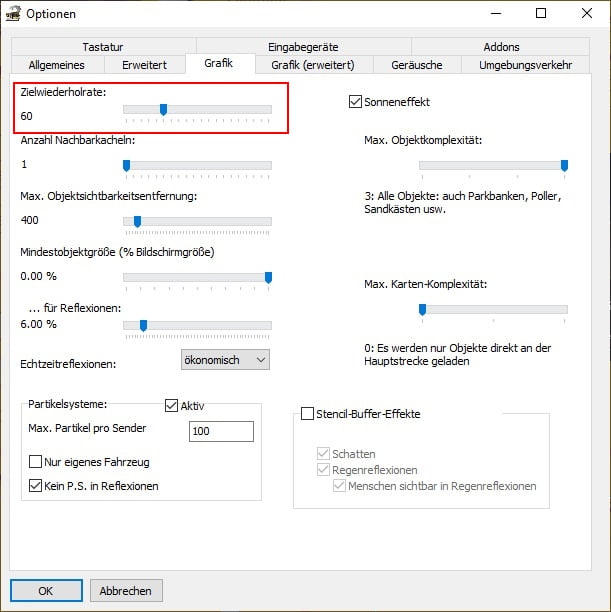Screen dimensions: 611x612
Task: Enable Stencil-Buffer-Effekte checkbox
Action: (308, 413)
